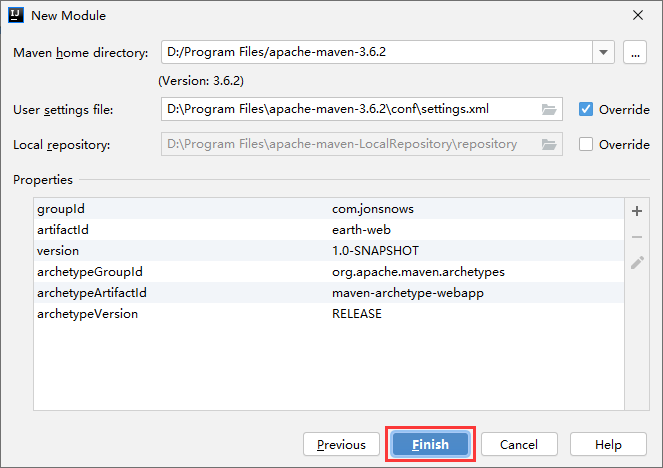The height and width of the screenshot is (468, 663).
Task: Click the edit property pencil icon
Action: (x=637, y=263)
